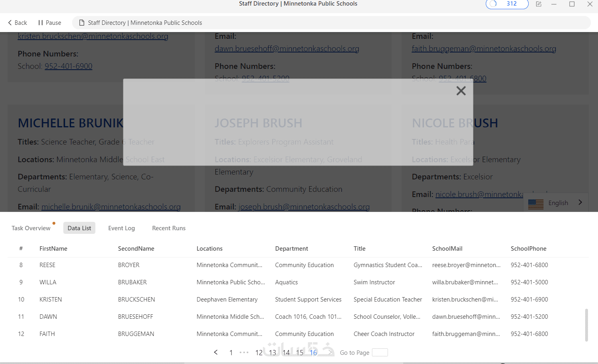Viewport: 598px width, 364px height.
Task: Open faith.bruggeman@minnetonkaschools.org email link
Action: point(484,48)
